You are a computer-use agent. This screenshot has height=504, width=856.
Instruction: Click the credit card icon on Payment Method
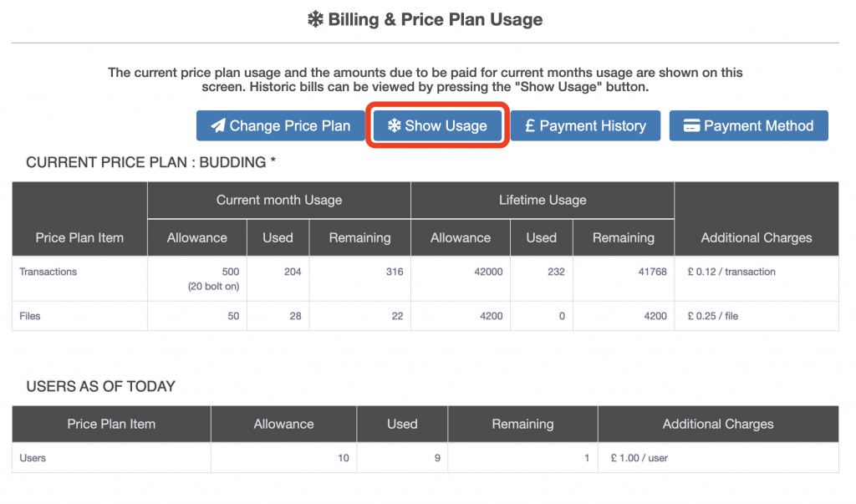(x=691, y=126)
